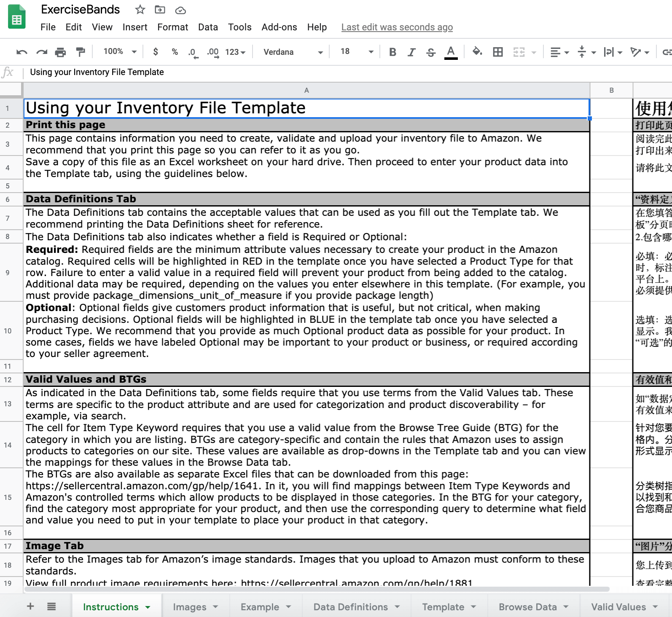The height and width of the screenshot is (617, 672).
Task: Toggle italic formatting
Action: click(411, 52)
